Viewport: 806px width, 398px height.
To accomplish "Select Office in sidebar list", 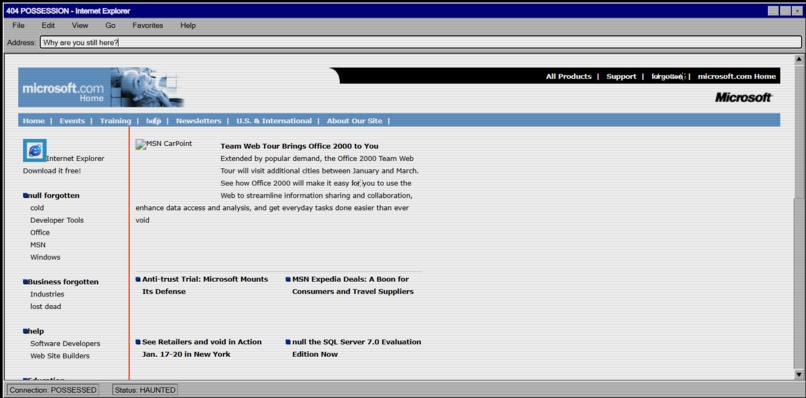I will click(x=40, y=232).
